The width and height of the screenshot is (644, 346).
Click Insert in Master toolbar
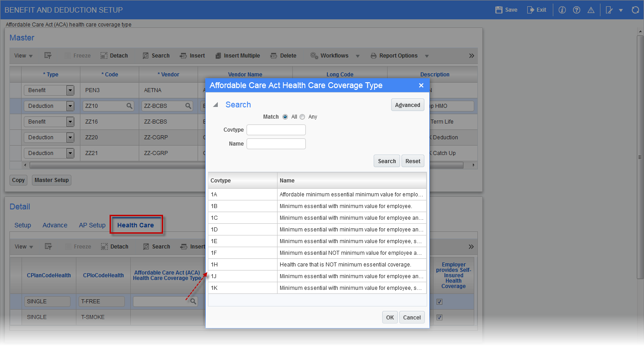click(192, 56)
